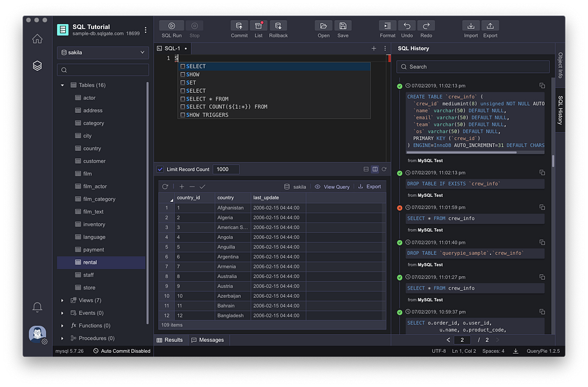Click the toolbar Export icon

pos(490,26)
